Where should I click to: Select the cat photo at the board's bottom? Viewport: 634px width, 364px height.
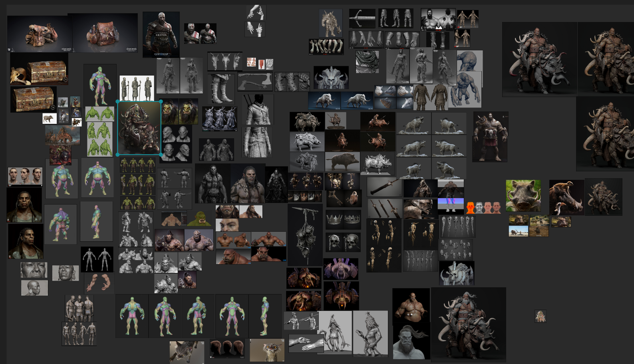click(x=187, y=352)
